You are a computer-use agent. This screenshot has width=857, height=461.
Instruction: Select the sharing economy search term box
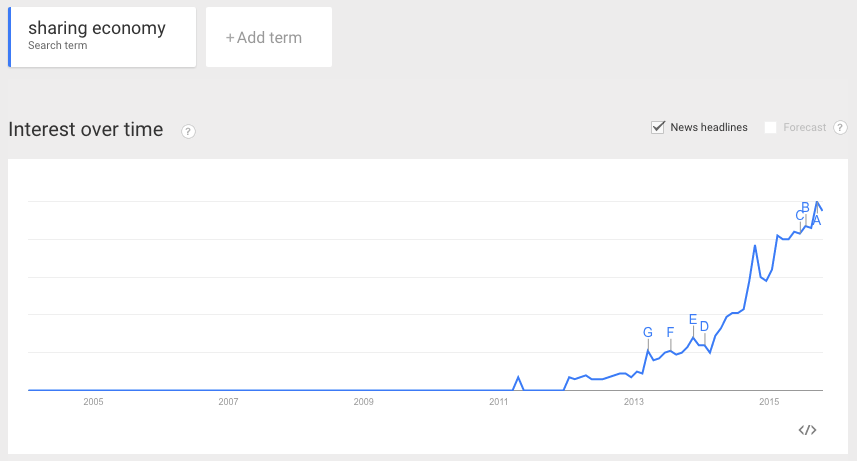102,38
